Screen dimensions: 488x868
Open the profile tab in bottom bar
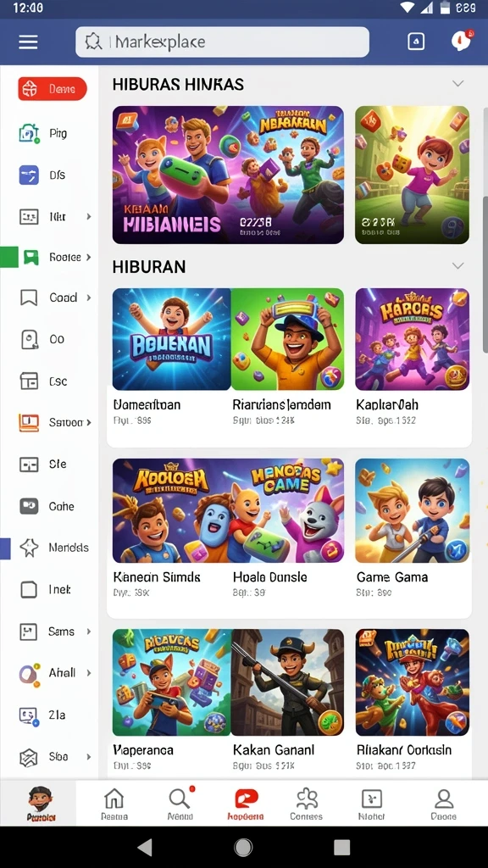pos(444,804)
